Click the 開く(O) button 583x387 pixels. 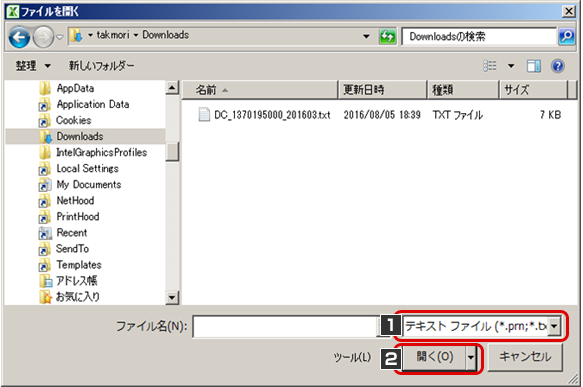coord(434,357)
